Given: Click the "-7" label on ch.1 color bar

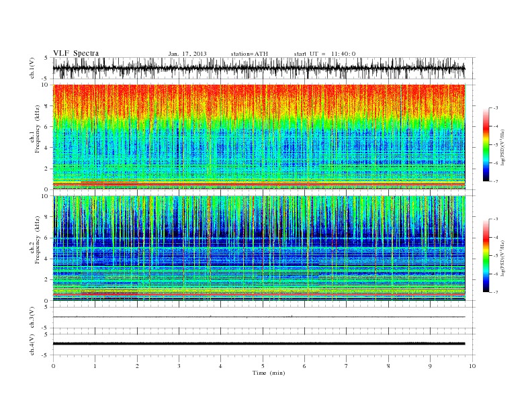Looking at the screenshot, I should tap(495, 181).
